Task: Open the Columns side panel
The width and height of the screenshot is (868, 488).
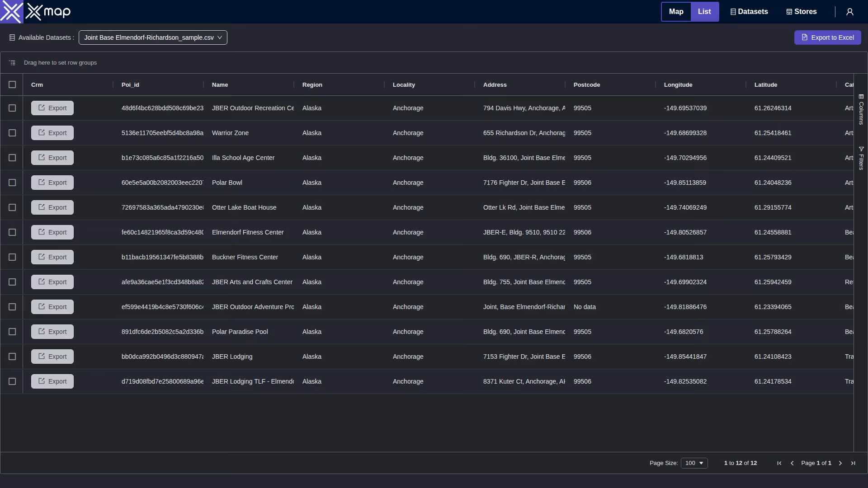Action: pyautogui.click(x=861, y=109)
